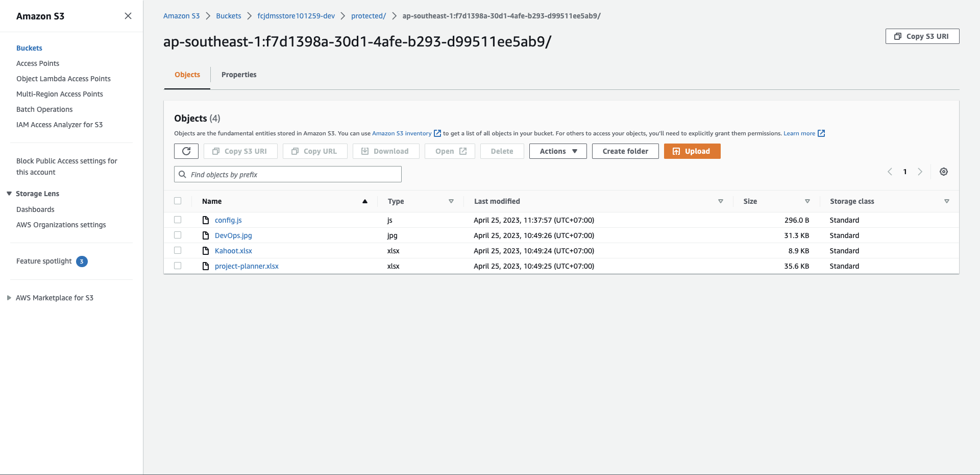Go to previous page arrow

pos(890,172)
